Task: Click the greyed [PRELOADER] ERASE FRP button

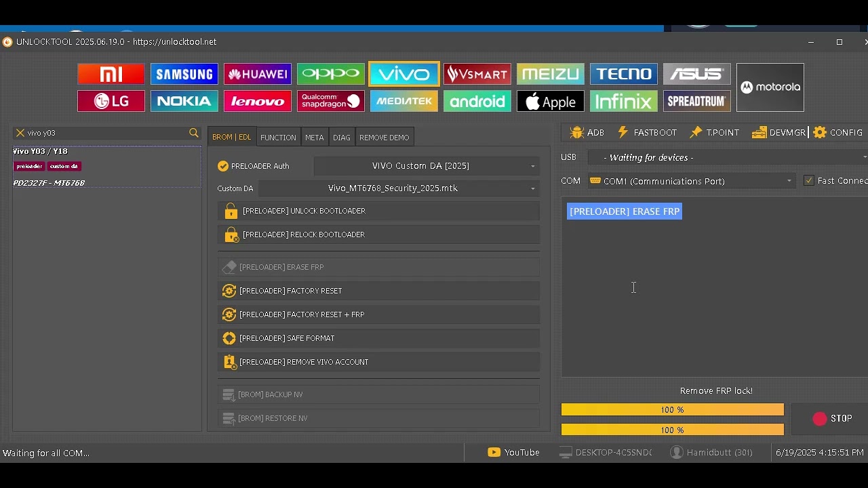Action: (379, 267)
